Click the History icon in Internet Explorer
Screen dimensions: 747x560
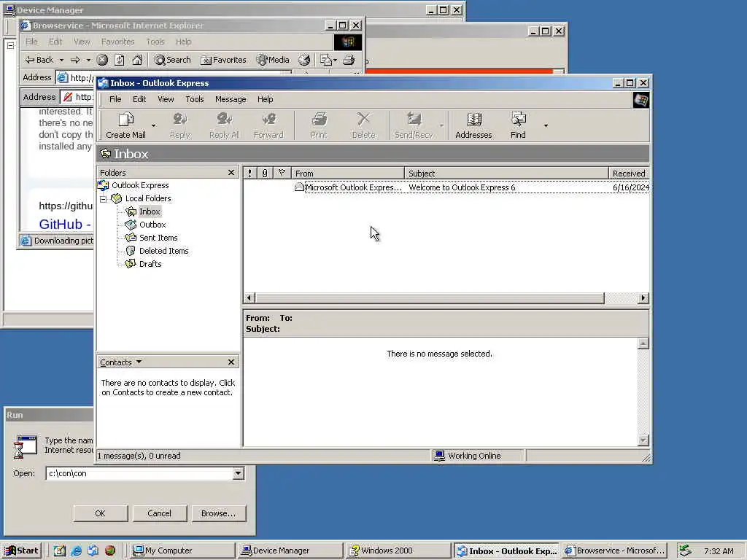(x=304, y=60)
